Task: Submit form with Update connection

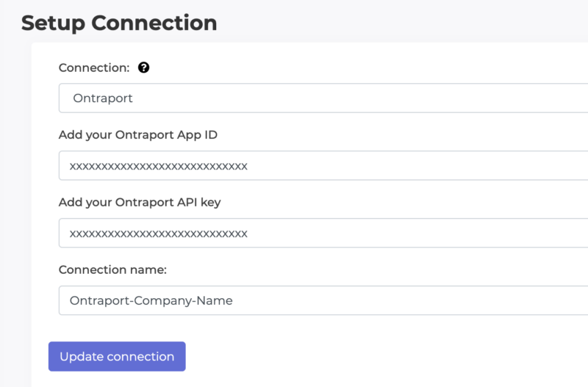Action: [117, 356]
